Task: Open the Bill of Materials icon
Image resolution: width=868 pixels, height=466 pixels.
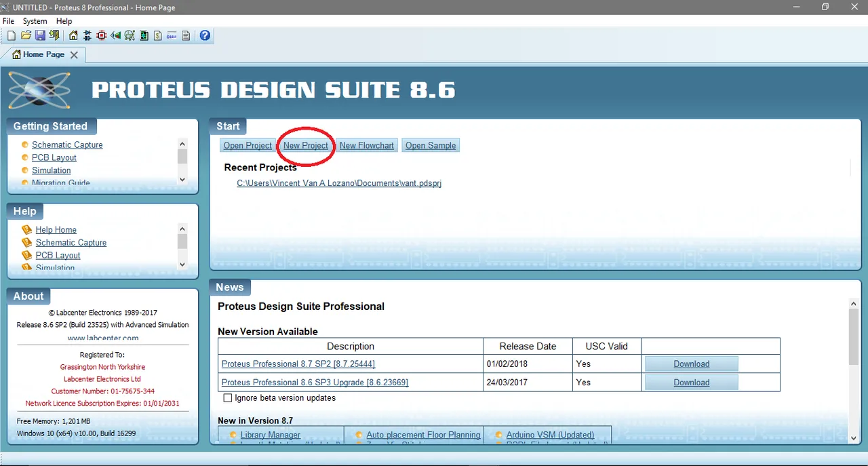Action: (158, 35)
